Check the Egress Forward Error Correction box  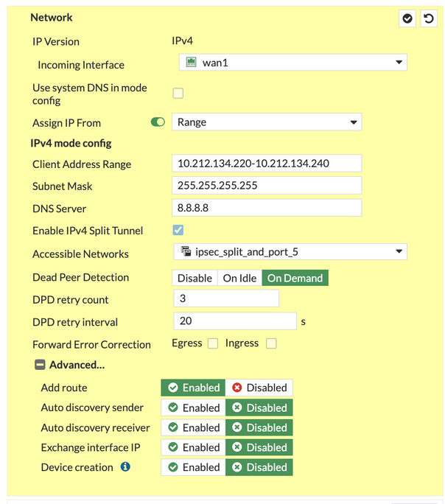213,343
